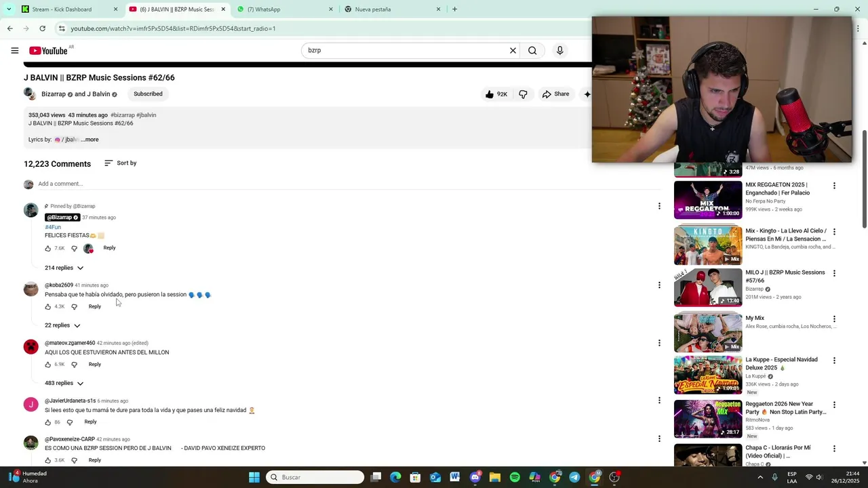Go to the YouTube home logo

48,51
